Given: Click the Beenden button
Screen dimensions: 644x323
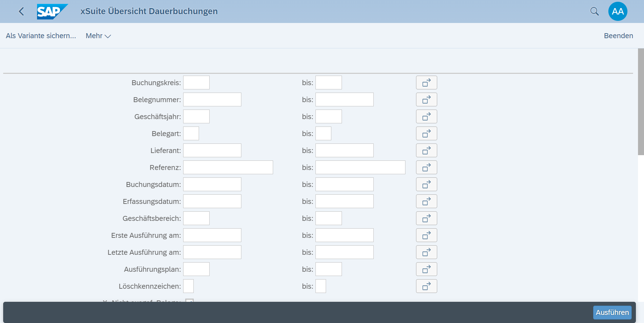Looking at the screenshot, I should (618, 36).
